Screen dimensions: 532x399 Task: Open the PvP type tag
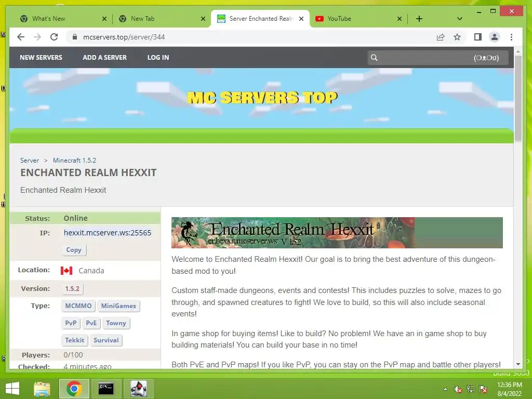(71, 323)
